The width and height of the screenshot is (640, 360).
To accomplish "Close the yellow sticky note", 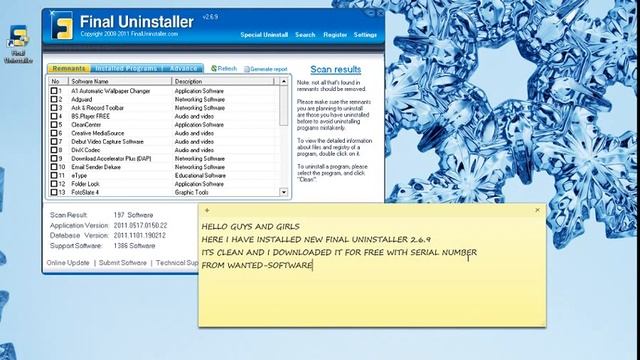I will 537,210.
